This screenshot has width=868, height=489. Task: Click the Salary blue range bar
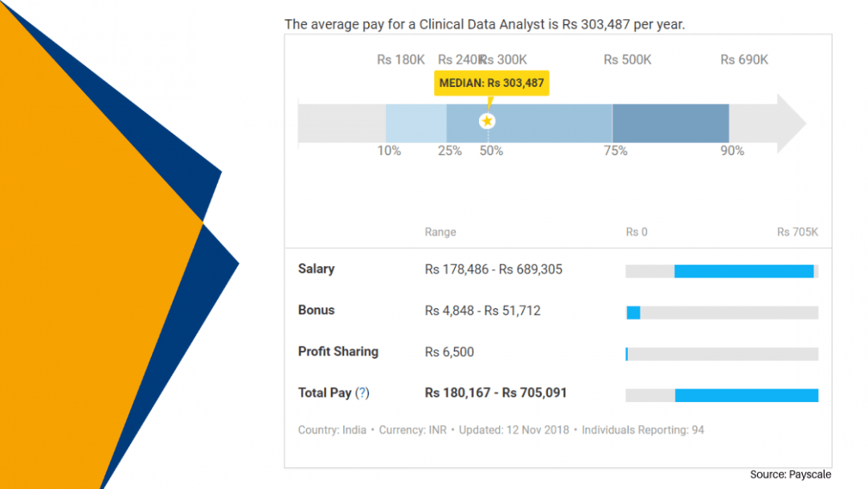(743, 272)
